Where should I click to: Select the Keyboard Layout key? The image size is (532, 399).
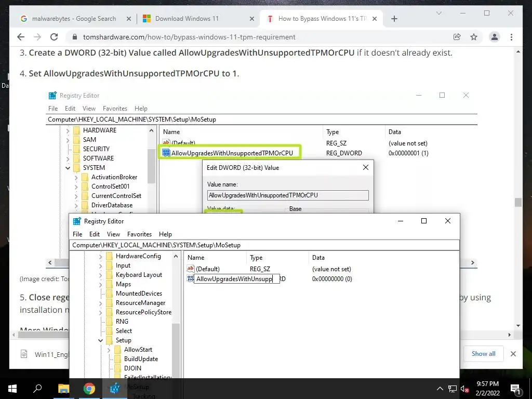[139, 275]
